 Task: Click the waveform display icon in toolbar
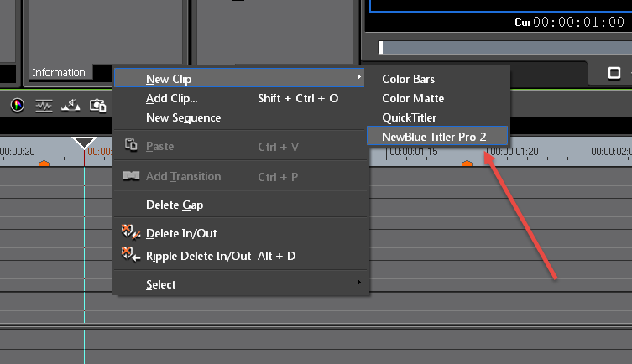click(x=44, y=106)
